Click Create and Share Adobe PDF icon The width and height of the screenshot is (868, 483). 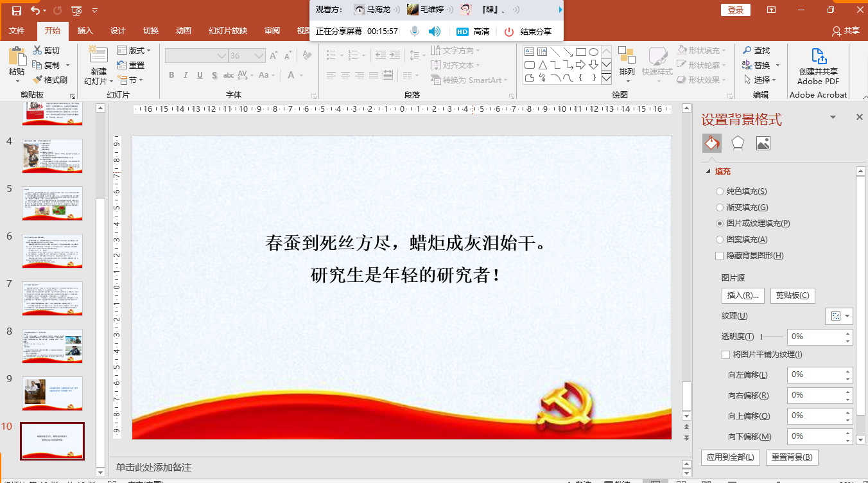pos(819,58)
